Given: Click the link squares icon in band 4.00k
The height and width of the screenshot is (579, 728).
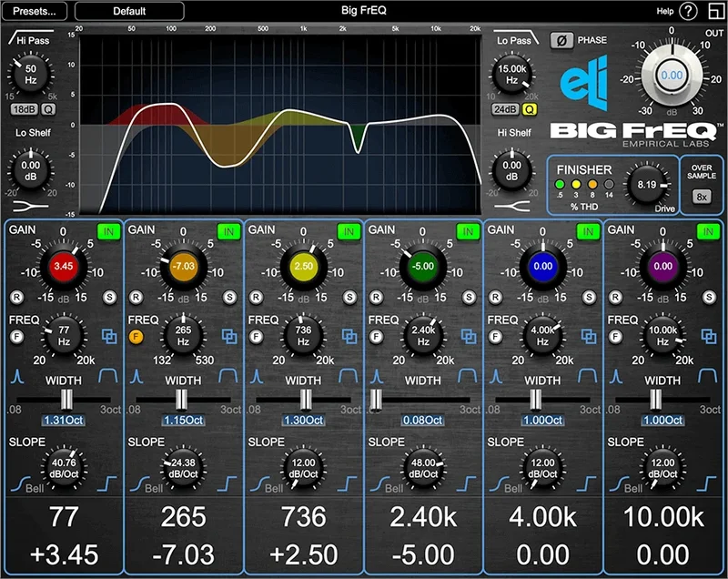Looking at the screenshot, I should pyautogui.click(x=589, y=336).
